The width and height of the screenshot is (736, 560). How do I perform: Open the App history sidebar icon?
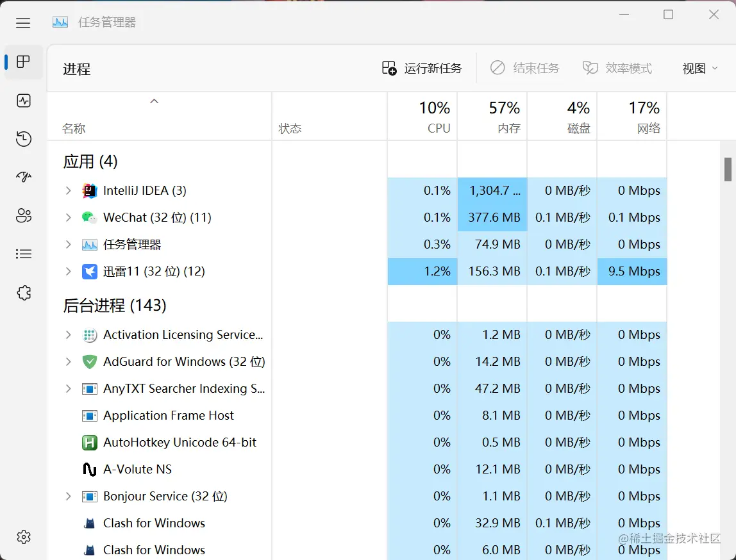click(24, 139)
